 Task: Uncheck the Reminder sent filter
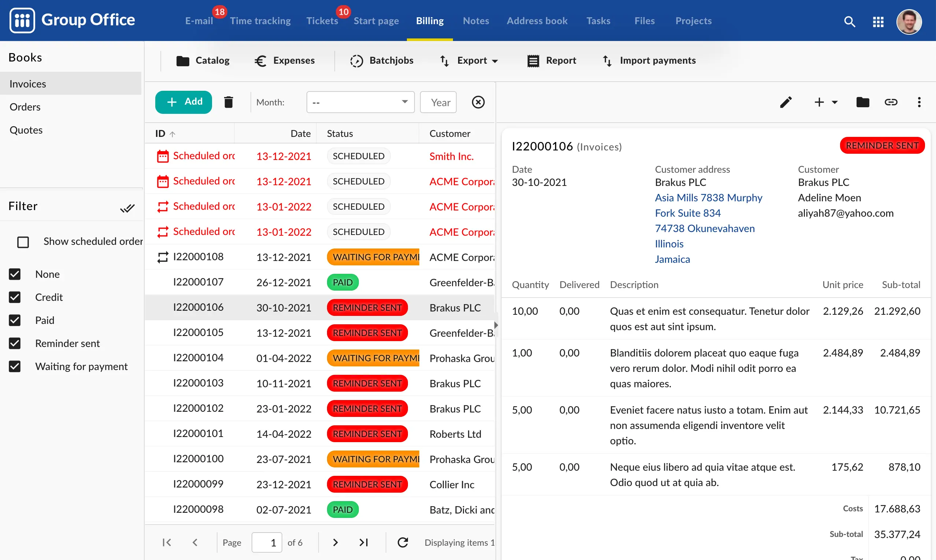tap(15, 343)
